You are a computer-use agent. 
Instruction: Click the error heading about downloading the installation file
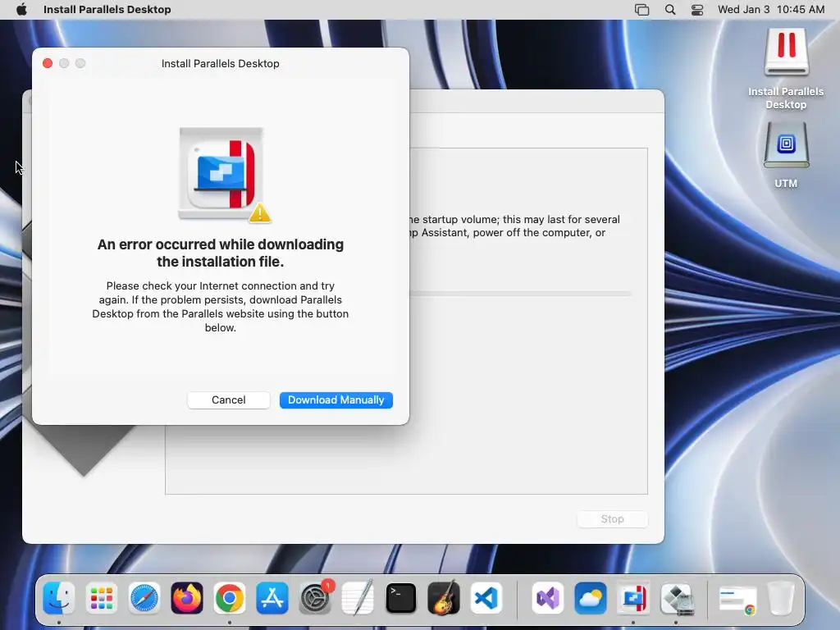220,253
